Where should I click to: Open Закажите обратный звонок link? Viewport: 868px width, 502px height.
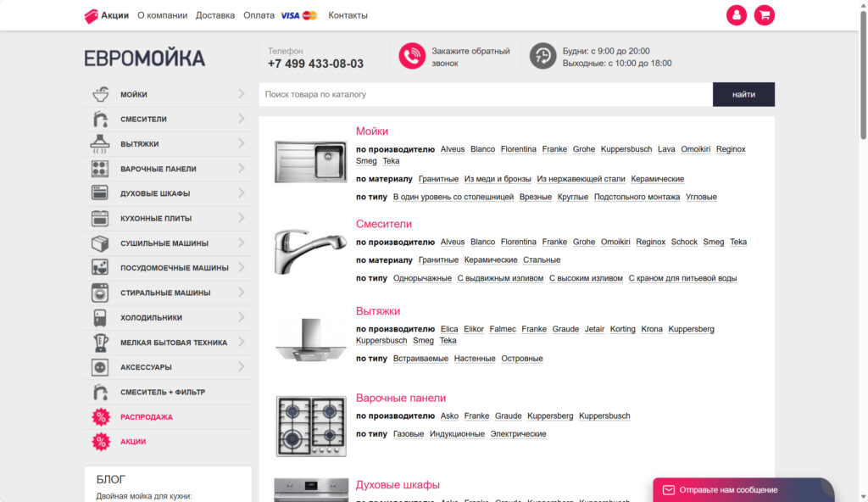tap(470, 57)
